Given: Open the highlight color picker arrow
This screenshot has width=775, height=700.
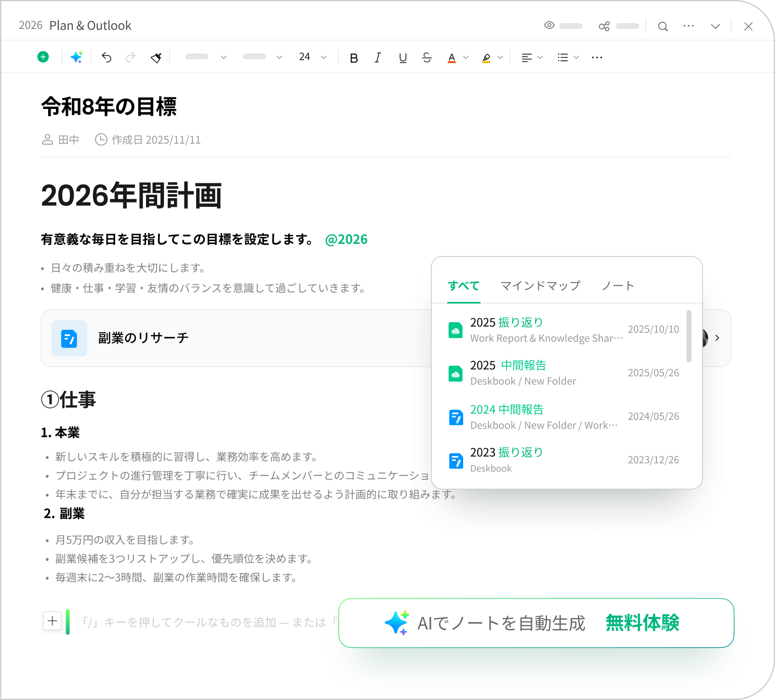Looking at the screenshot, I should (x=500, y=57).
